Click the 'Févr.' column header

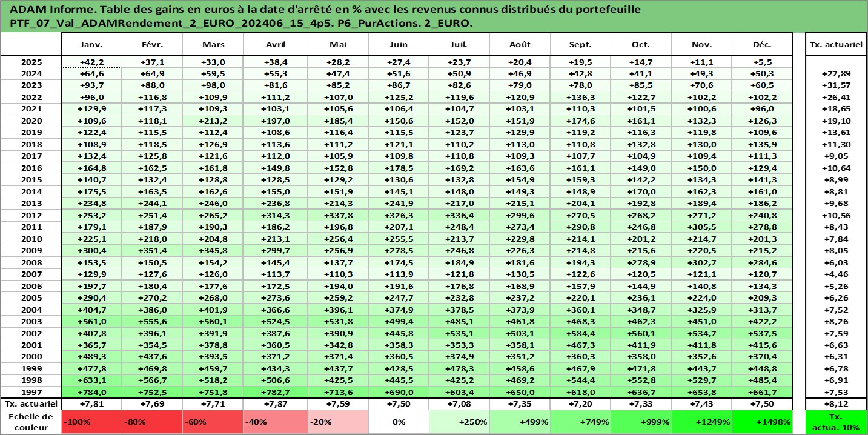click(x=153, y=44)
